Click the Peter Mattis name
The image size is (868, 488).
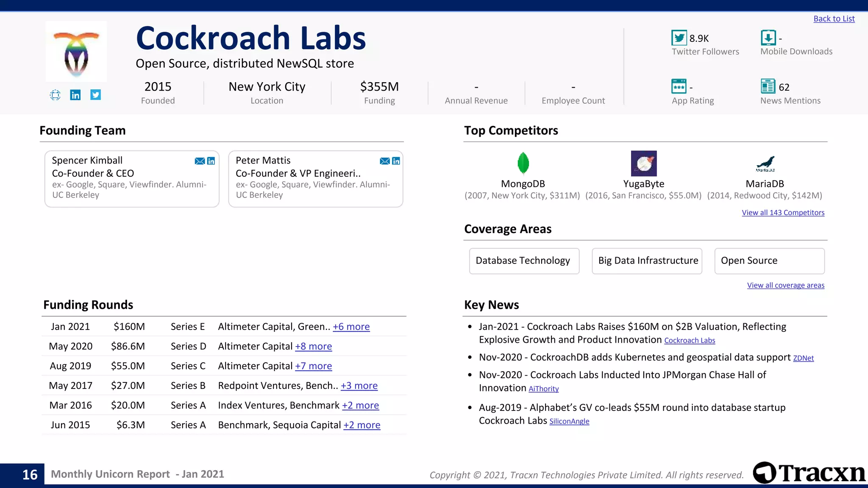pos(263,161)
